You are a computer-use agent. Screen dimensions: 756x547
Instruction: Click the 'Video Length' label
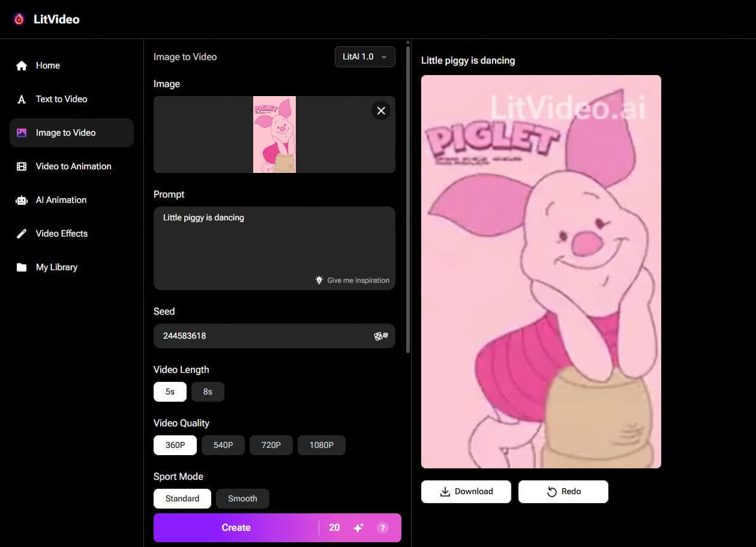(x=181, y=369)
